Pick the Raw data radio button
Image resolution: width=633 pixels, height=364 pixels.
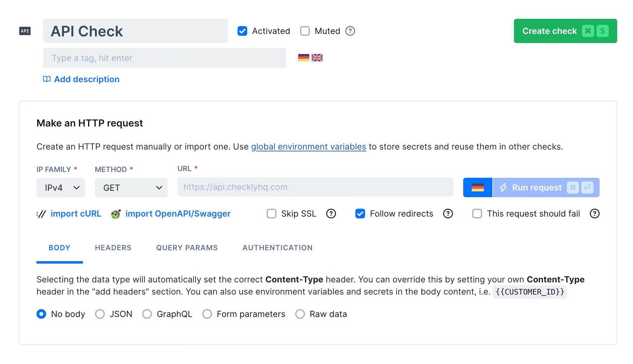coord(300,314)
